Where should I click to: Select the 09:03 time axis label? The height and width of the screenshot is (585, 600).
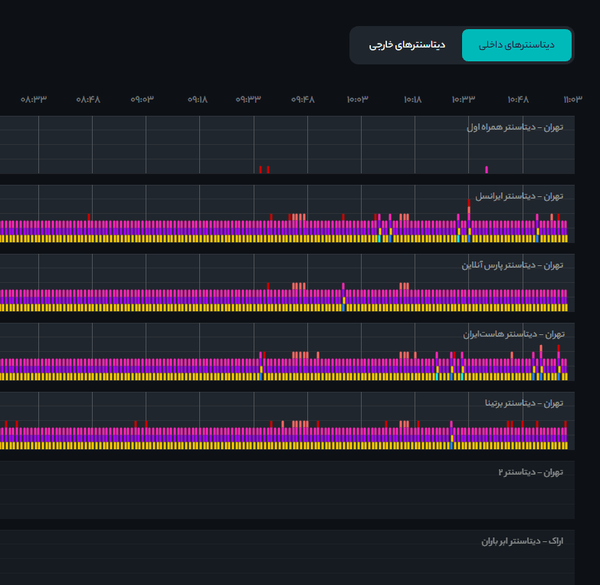coord(142,99)
